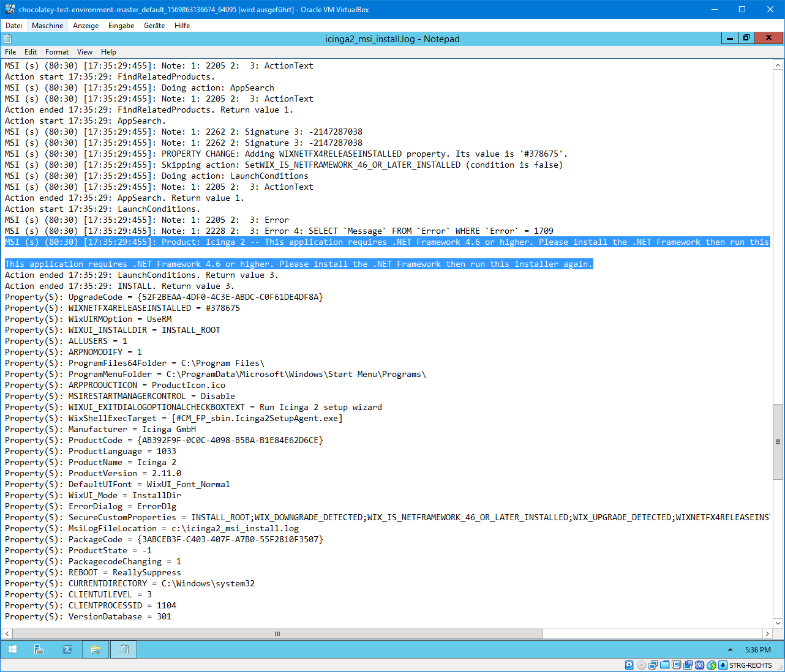Close the Notepad window

768,38
